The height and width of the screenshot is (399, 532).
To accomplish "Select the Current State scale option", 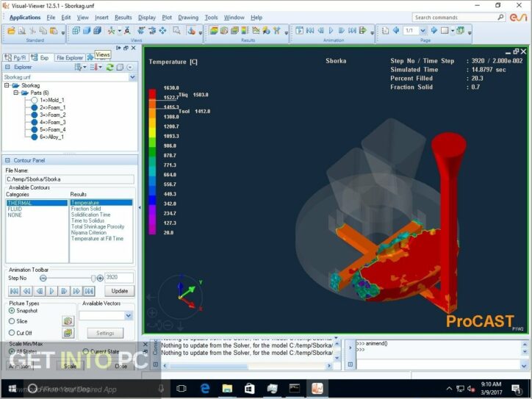I will click(86, 351).
